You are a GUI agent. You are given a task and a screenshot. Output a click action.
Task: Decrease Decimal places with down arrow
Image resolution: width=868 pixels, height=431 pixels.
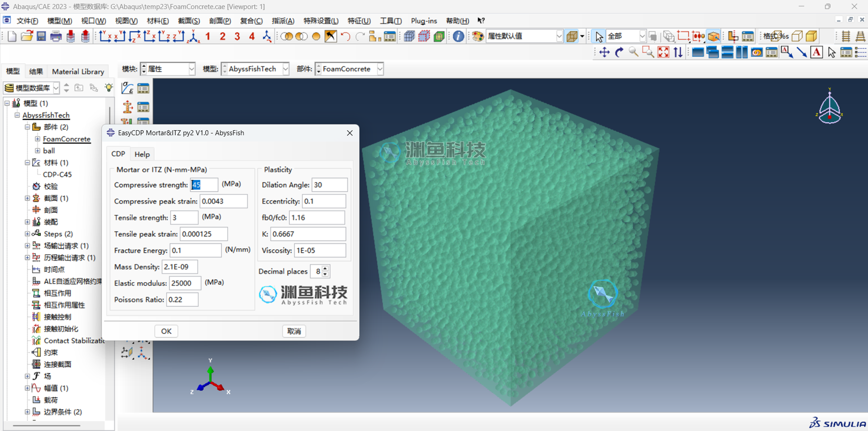pyautogui.click(x=325, y=274)
